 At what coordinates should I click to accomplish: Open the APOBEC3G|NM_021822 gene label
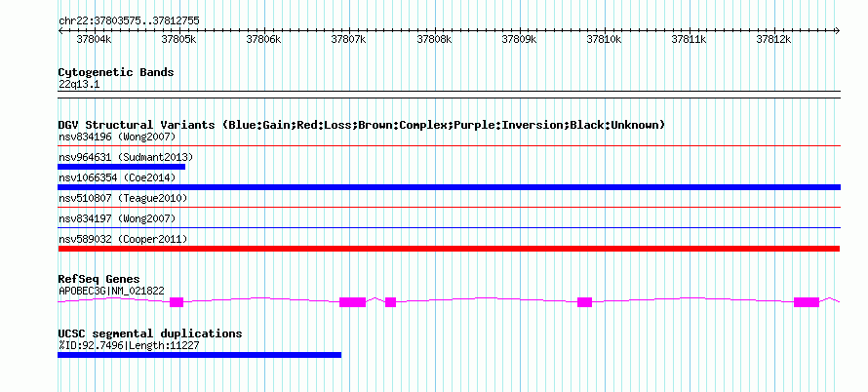click(111, 291)
